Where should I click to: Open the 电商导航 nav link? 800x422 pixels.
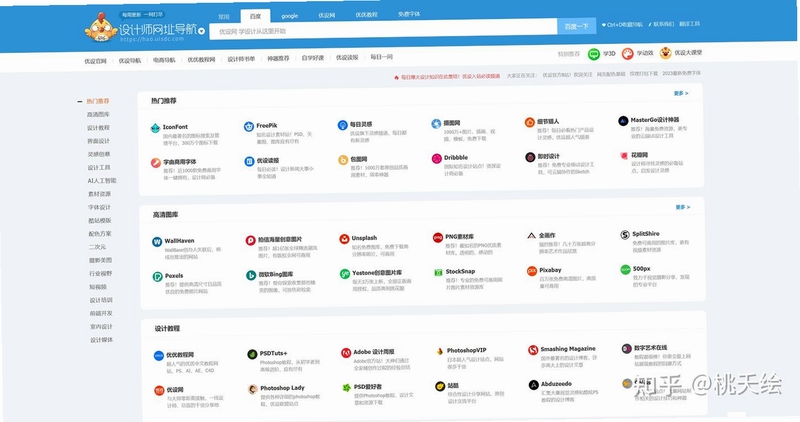coord(164,60)
